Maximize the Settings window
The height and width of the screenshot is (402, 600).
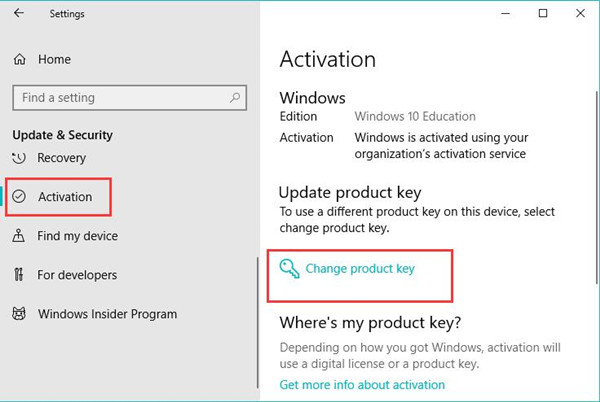(x=543, y=13)
